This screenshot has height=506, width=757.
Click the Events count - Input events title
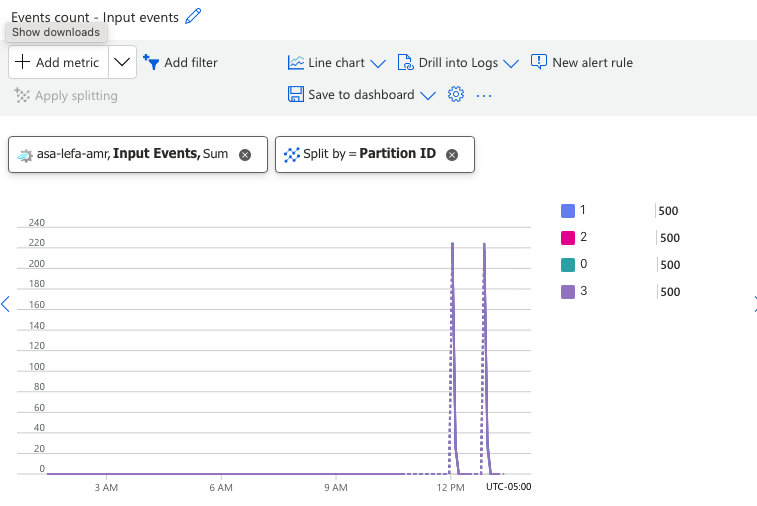coord(95,17)
